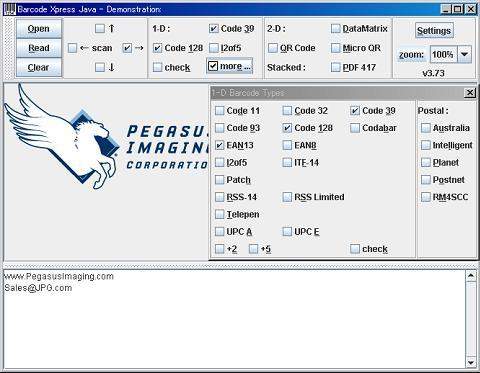480x373 pixels.
Task: Uncheck Code 128 in Barcode Types panel
Action: tap(287, 128)
